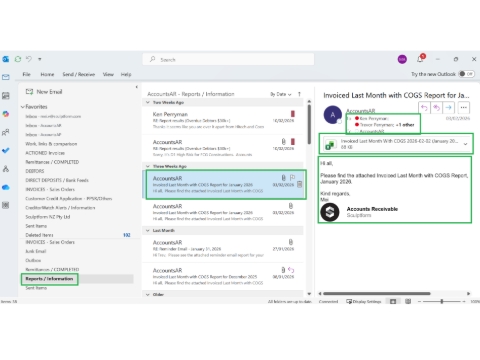480x360 pixels.
Task: Show the other recipient via +1 other
Action: click(405, 125)
